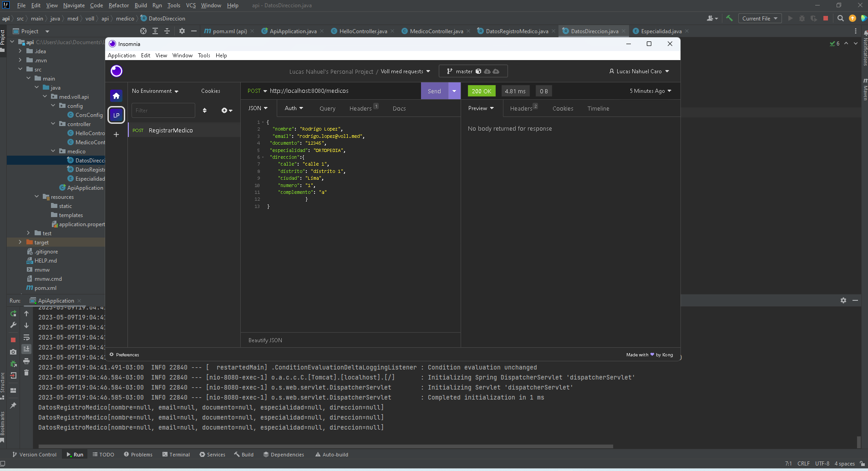Select opened file target icon in Project panel
868x471 pixels.
point(143,31)
